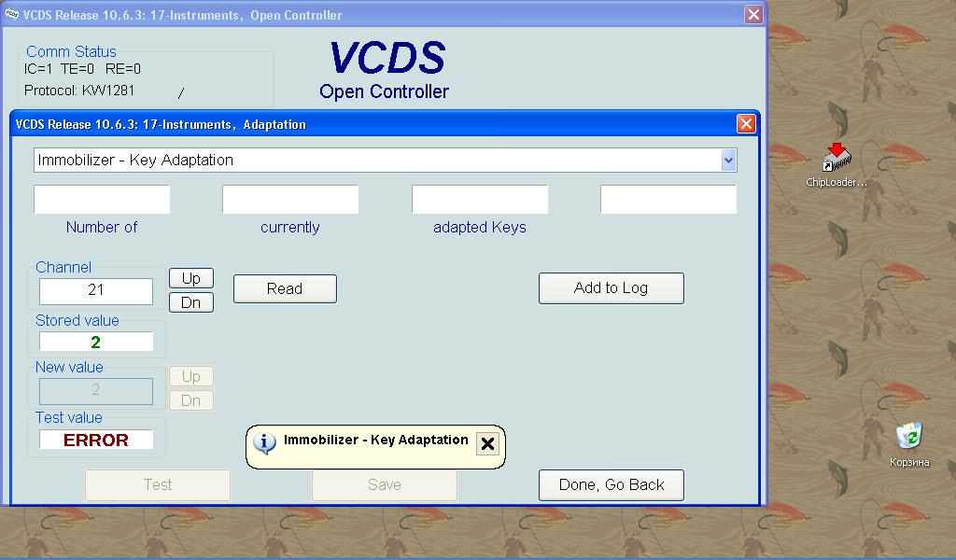The height and width of the screenshot is (560, 956).
Task: Click the New value Dn button
Action: coord(190,400)
